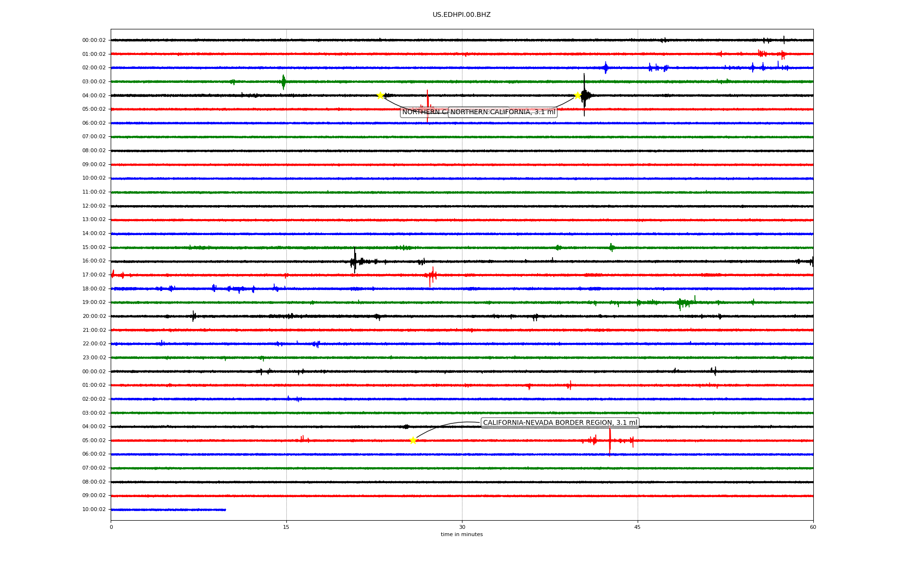This screenshot has width=924, height=578.
Task: Click the front NORTHERN CALIFORNIA, 3.1 ml label
Action: point(502,112)
